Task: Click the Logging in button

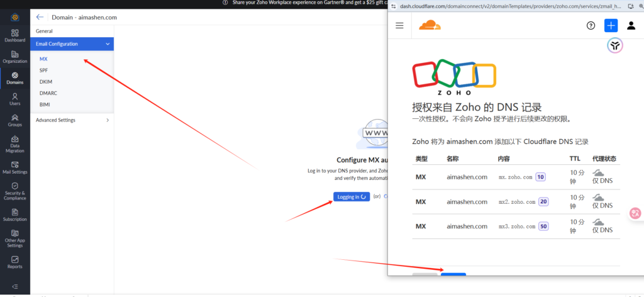Action: point(352,197)
